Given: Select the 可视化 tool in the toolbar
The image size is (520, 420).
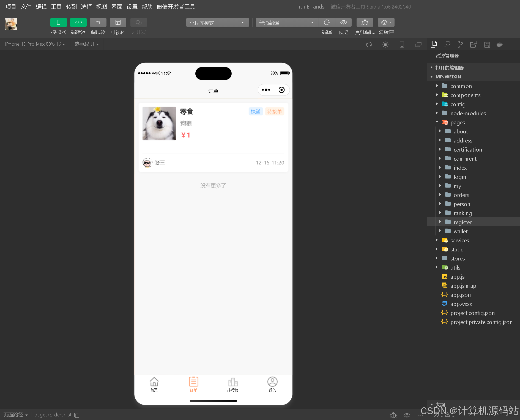Looking at the screenshot, I should click(118, 26).
